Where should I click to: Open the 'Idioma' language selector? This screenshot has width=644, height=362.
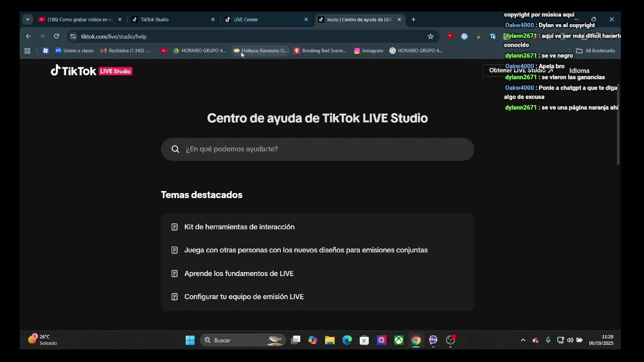click(579, 71)
